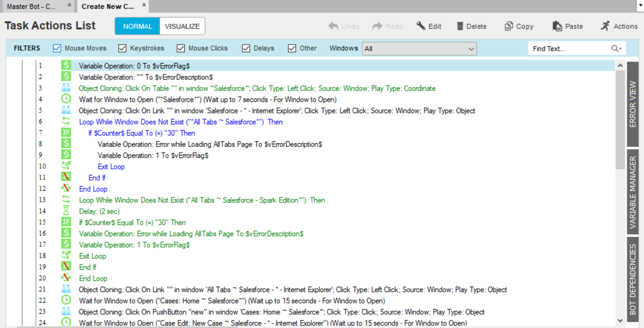This screenshot has width=644, height=328.
Task: Uncheck the Mouse Moves filter
Action: tap(57, 48)
